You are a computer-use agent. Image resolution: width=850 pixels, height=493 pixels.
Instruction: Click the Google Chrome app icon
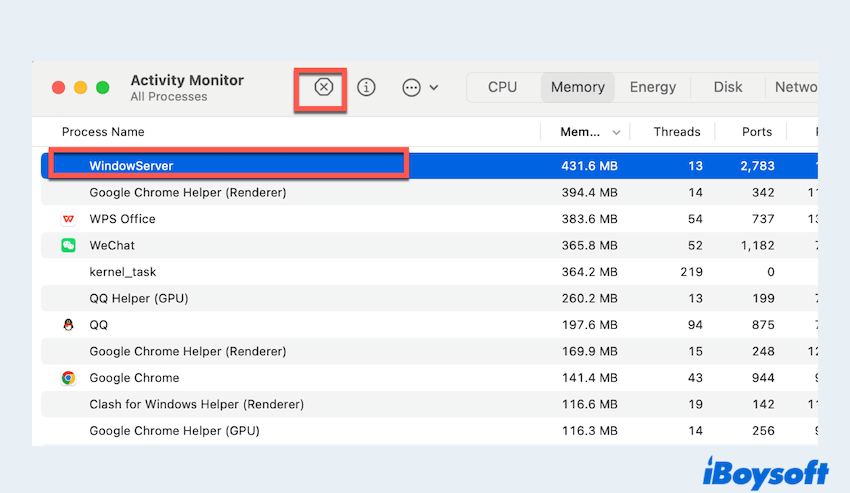pyautogui.click(x=68, y=378)
